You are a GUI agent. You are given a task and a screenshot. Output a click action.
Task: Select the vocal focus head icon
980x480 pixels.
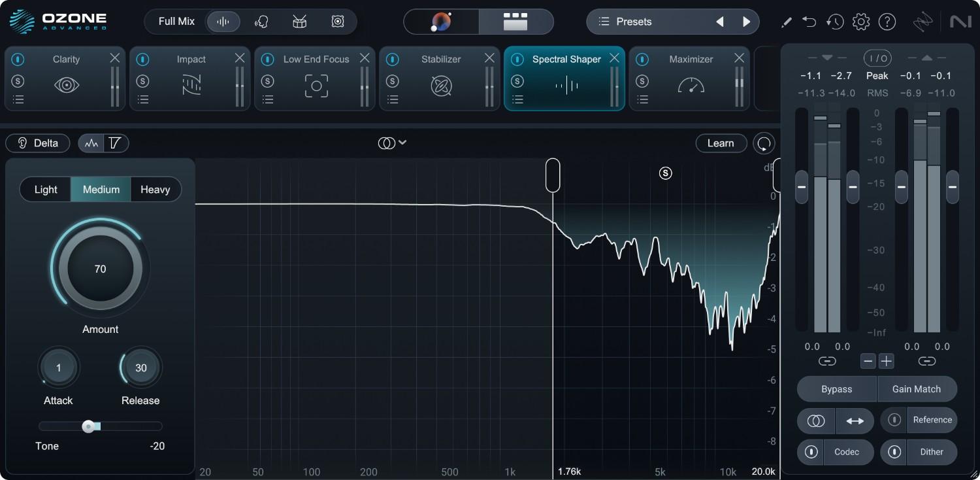point(261,22)
